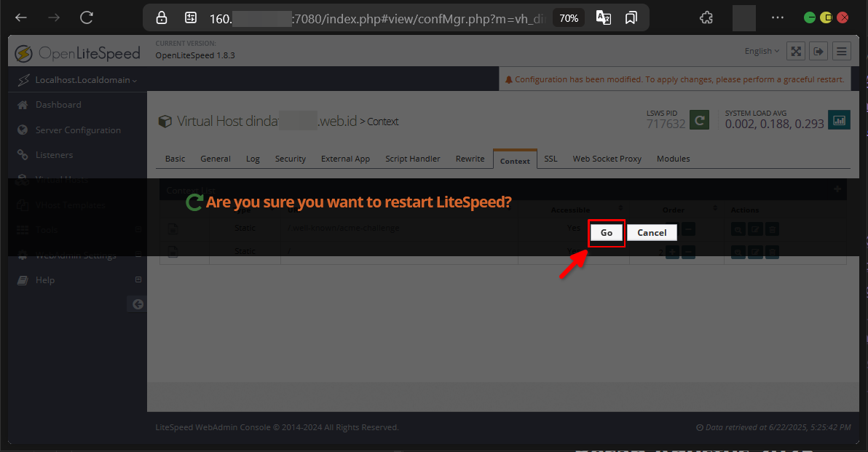Viewport: 868px width, 452px height.
Task: Click the configuration modified notification
Action: pyautogui.click(x=675, y=79)
